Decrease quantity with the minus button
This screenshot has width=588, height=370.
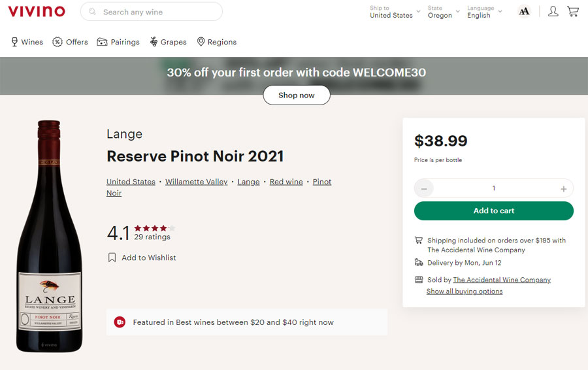click(424, 188)
